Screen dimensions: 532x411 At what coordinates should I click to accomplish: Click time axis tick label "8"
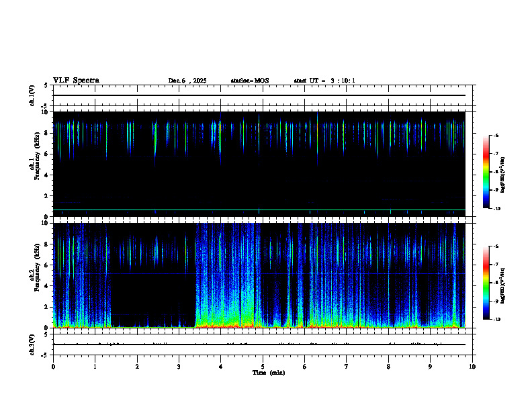tap(388, 367)
